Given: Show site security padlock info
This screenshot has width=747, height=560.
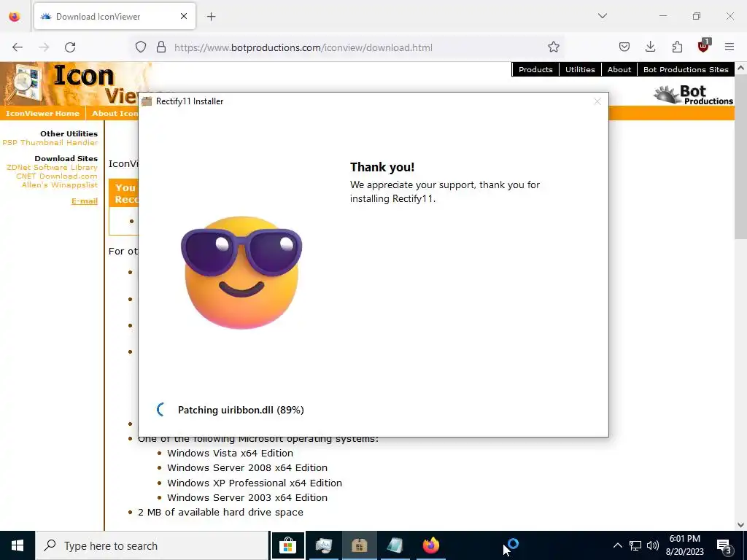Looking at the screenshot, I should pyautogui.click(x=161, y=47).
